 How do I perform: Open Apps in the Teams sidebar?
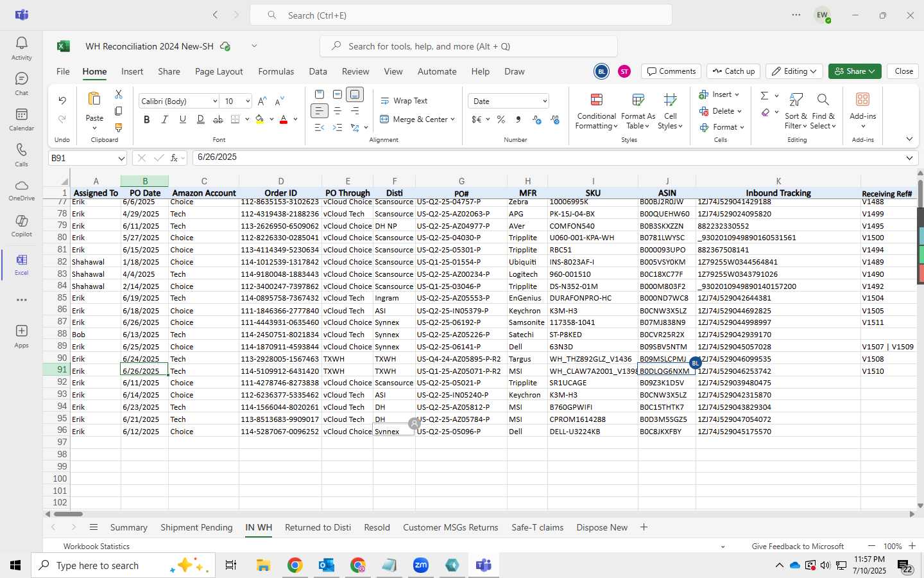(x=21, y=336)
